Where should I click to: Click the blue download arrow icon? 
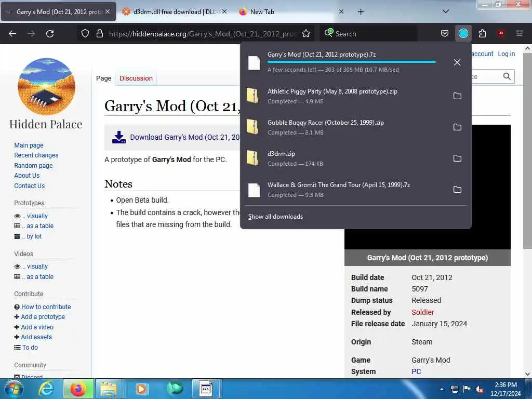coord(119,137)
